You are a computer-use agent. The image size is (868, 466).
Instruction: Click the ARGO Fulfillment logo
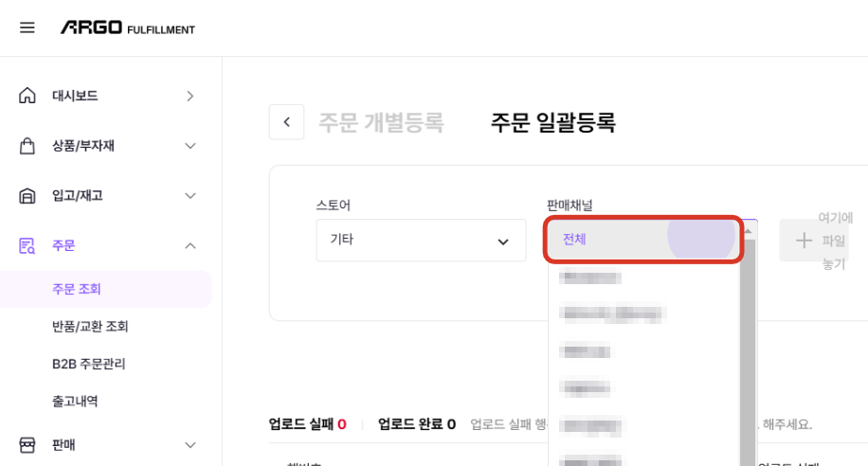[128, 27]
